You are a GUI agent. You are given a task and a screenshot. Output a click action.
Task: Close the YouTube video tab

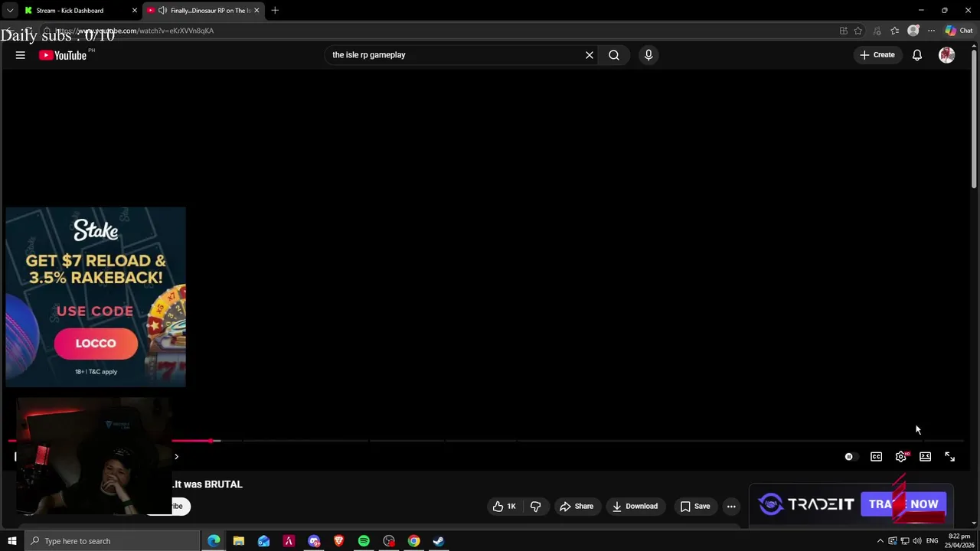pyautogui.click(x=256, y=11)
